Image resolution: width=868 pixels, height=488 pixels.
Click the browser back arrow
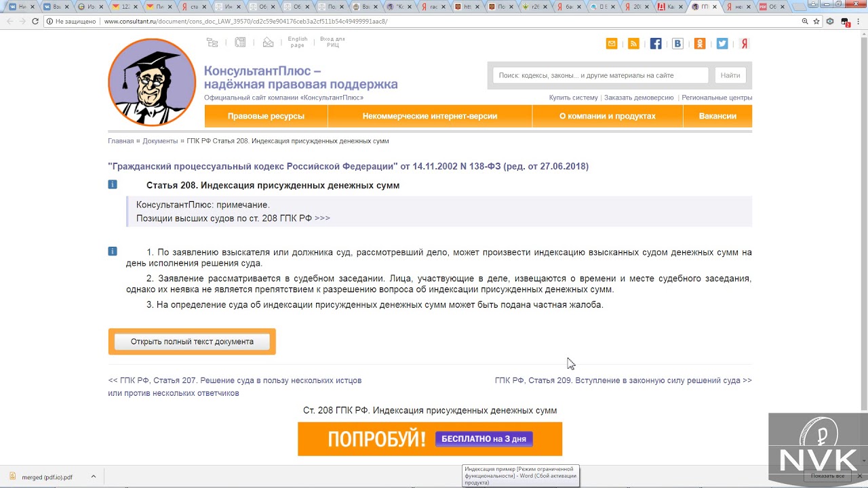tap(9, 21)
